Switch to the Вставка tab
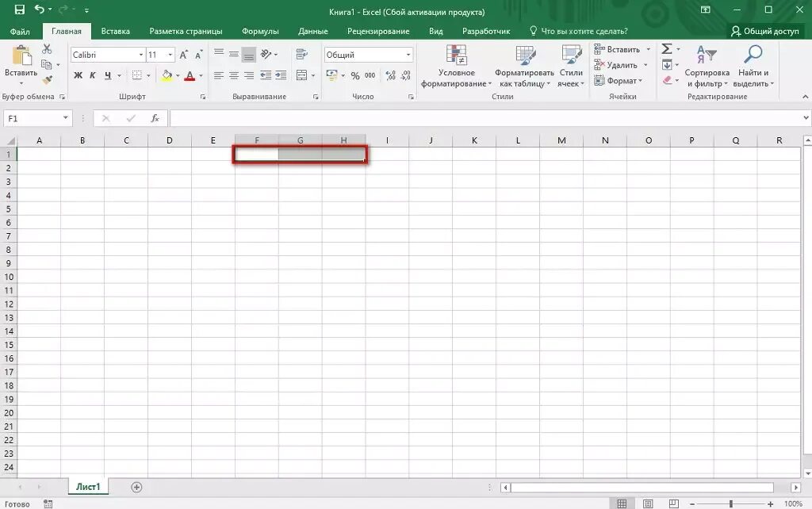This screenshot has width=812, height=509. [116, 31]
